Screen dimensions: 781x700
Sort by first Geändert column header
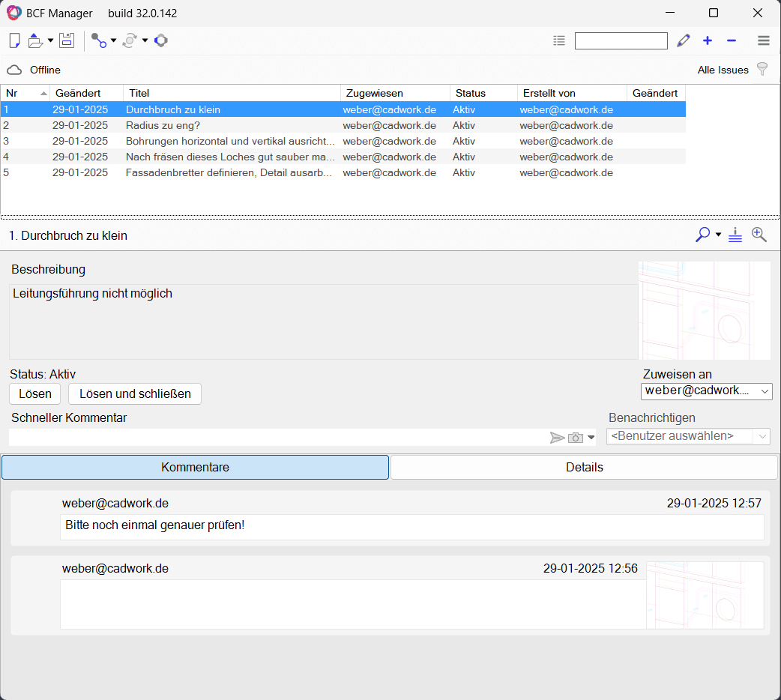tap(87, 93)
